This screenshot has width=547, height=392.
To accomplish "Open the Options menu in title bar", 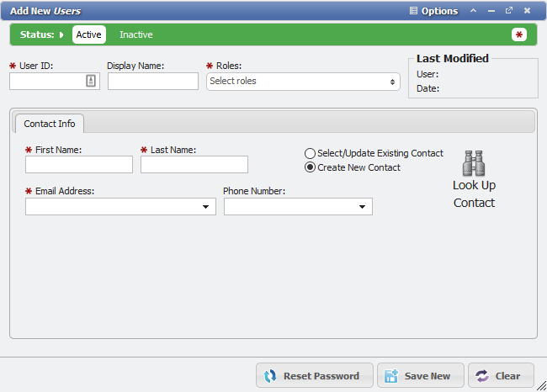I will click(x=433, y=11).
